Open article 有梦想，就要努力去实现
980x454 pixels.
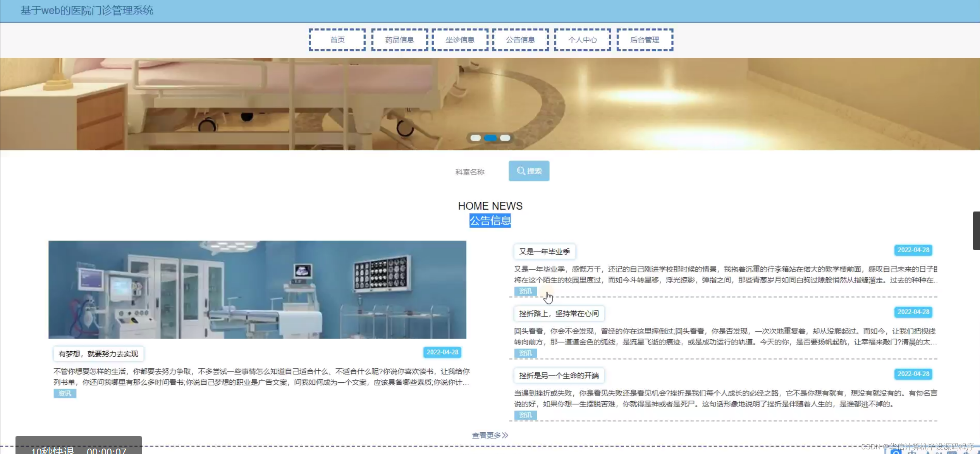point(98,354)
